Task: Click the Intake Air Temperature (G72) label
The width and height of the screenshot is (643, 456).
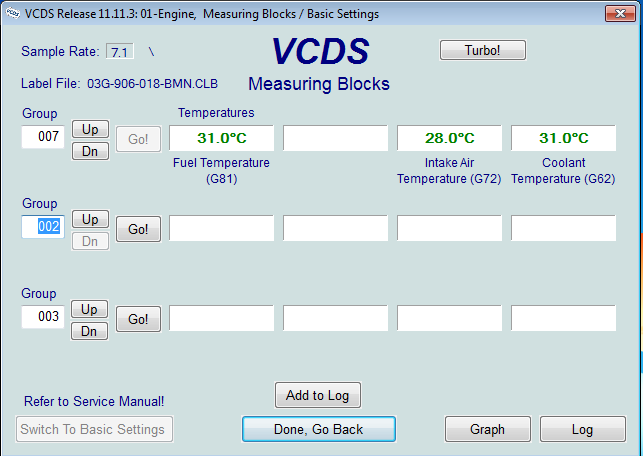Action: coord(449,171)
